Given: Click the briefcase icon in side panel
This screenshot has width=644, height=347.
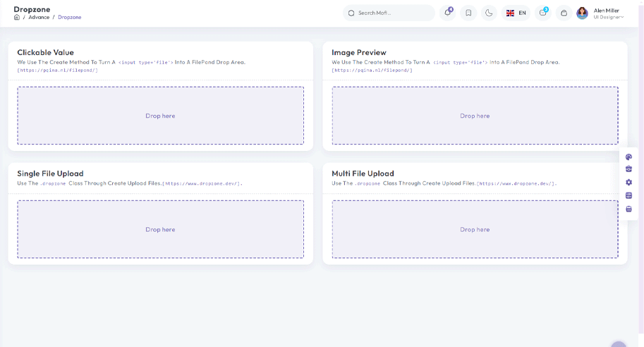Looking at the screenshot, I should coord(628,169).
